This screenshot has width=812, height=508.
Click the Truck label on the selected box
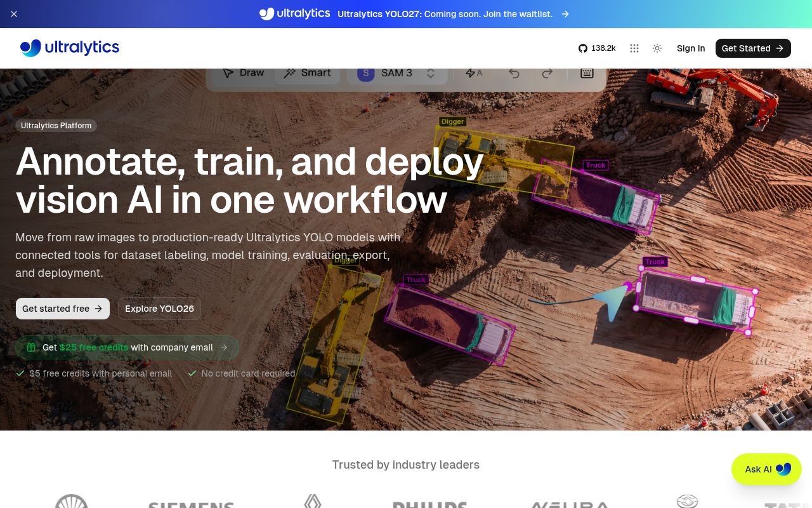tap(655, 262)
